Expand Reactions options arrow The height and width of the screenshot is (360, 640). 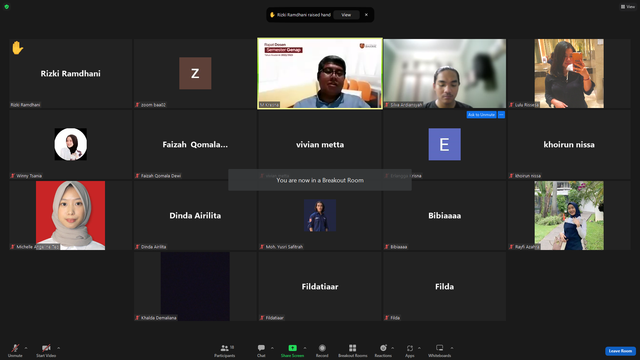pos(393,348)
